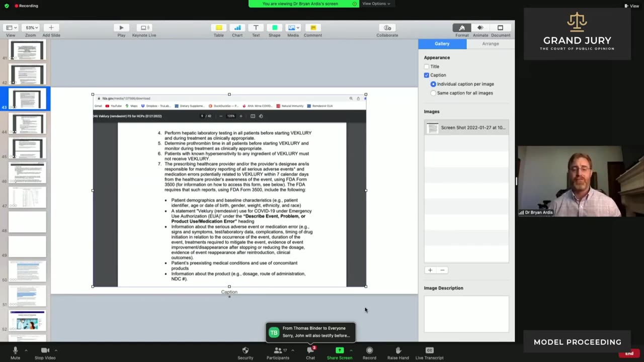The image size is (644, 362).
Task: Expand the video options arrow next to Stop Video
Action: pos(56,350)
